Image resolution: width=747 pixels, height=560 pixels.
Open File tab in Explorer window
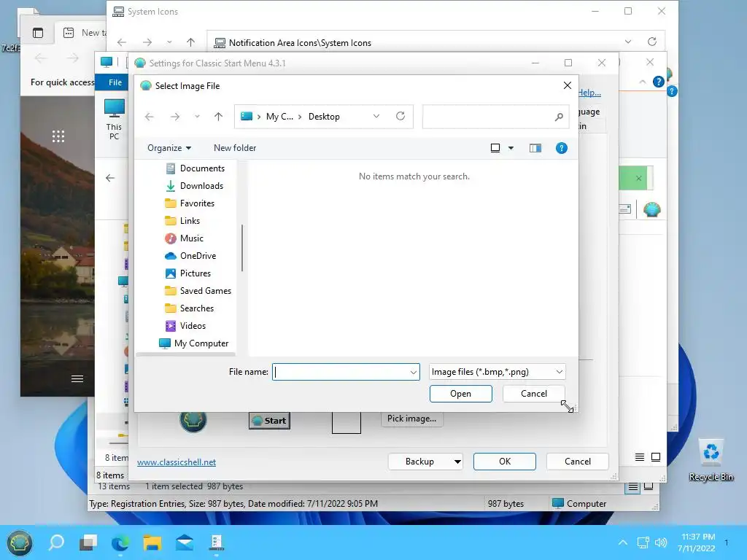pos(115,82)
